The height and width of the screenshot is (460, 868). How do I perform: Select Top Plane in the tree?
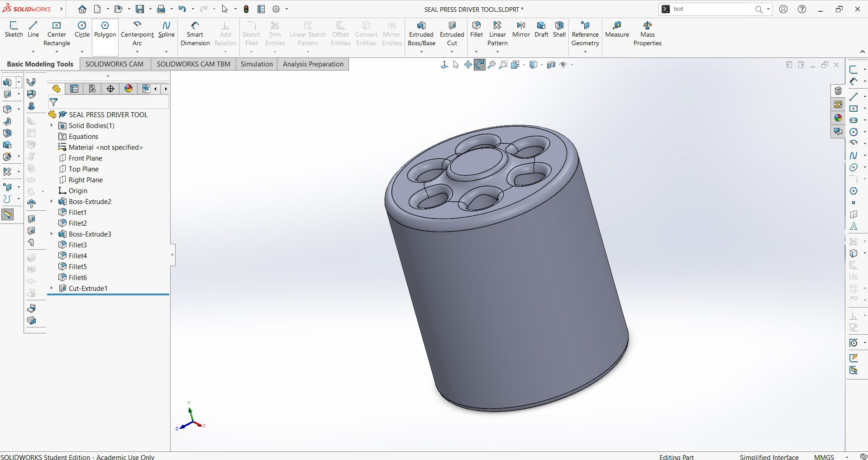(x=83, y=169)
